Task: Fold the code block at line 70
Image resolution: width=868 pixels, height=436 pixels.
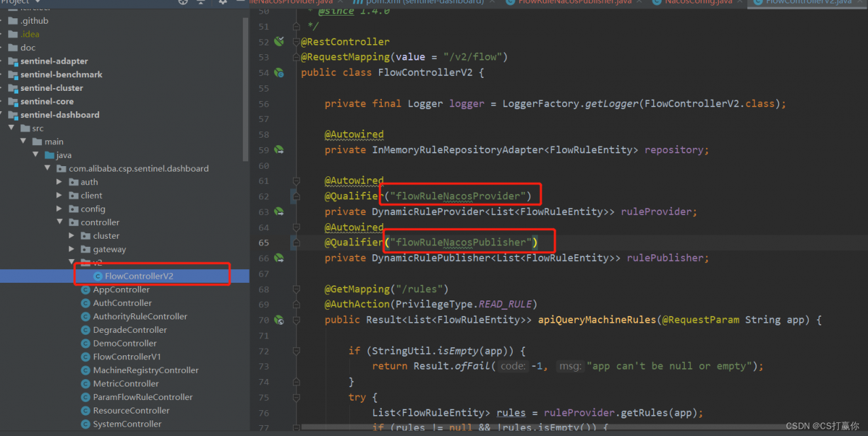Action: [296, 320]
